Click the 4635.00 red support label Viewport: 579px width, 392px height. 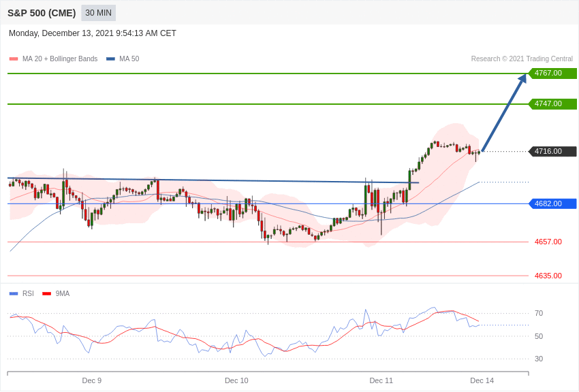click(x=548, y=276)
